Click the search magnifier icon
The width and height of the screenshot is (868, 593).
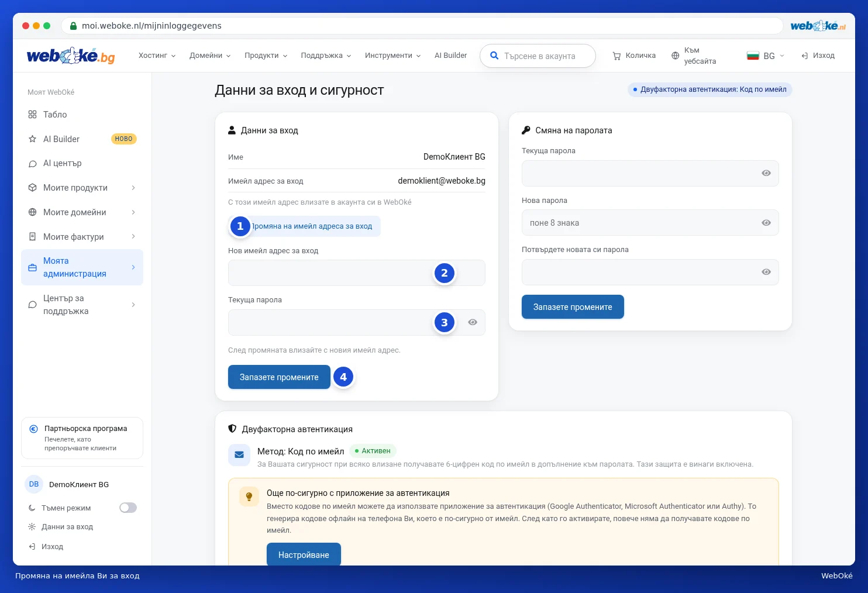(x=494, y=56)
